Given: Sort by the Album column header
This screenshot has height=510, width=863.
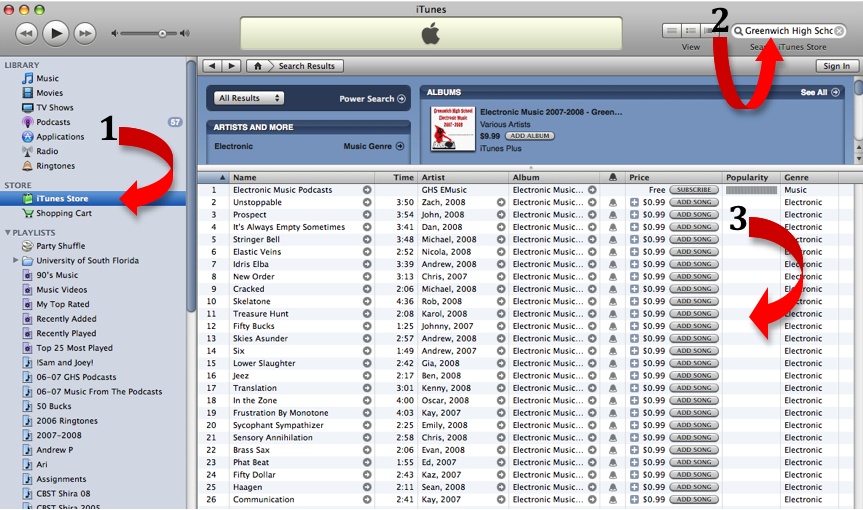Looking at the screenshot, I should pyautogui.click(x=554, y=177).
